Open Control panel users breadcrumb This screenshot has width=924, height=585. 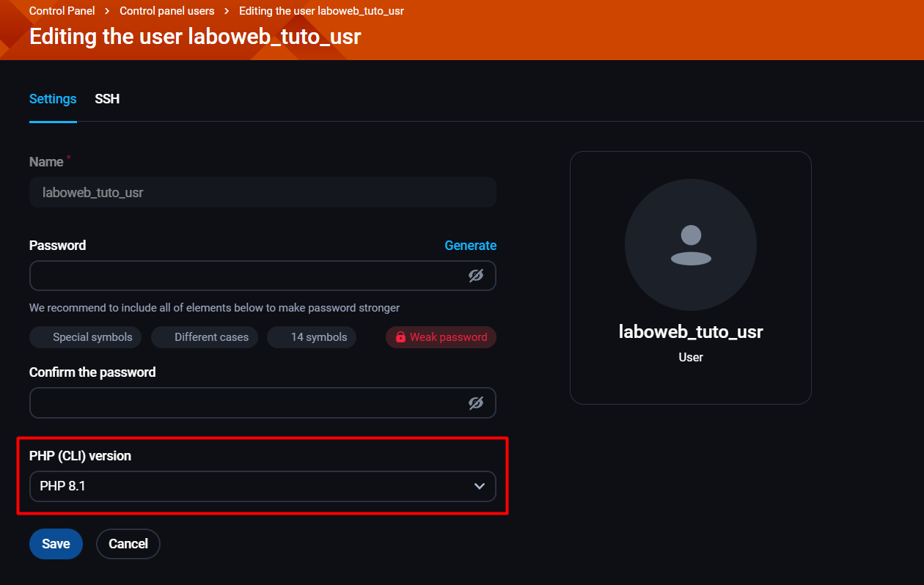(x=167, y=11)
